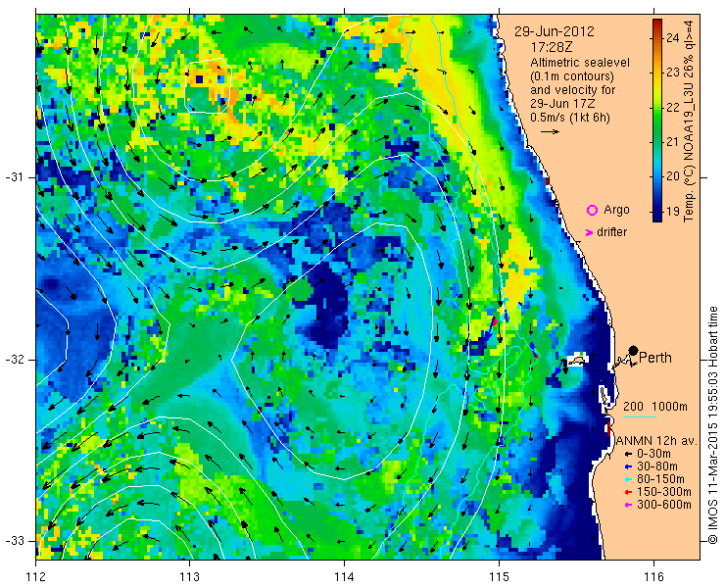Click the 17:28Z time text
Viewport: 725px width, 588px height.
(552, 47)
